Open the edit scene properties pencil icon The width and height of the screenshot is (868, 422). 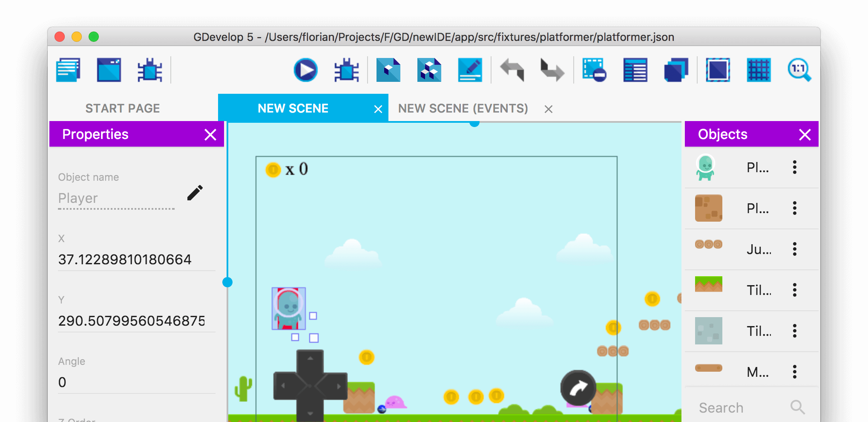click(470, 70)
